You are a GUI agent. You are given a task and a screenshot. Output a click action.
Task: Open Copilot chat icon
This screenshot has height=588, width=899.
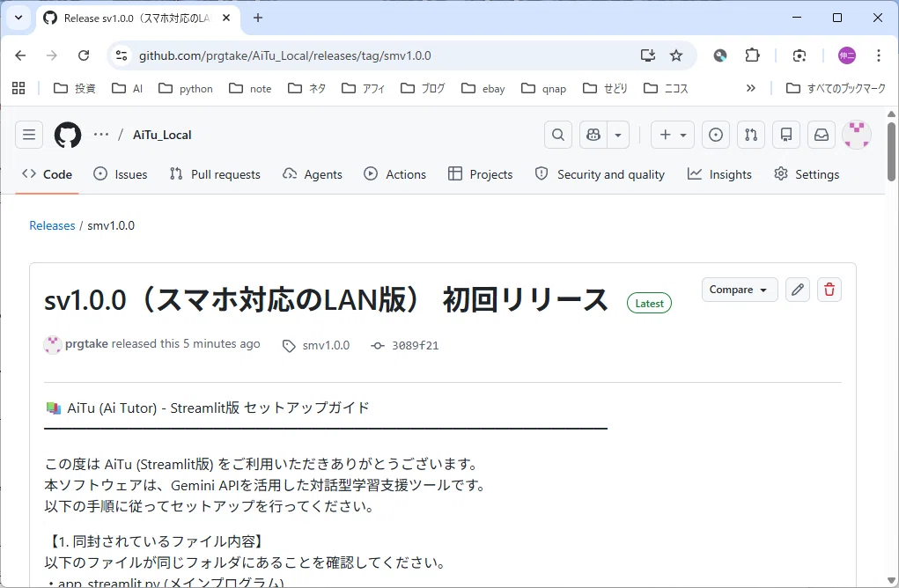pyautogui.click(x=593, y=135)
